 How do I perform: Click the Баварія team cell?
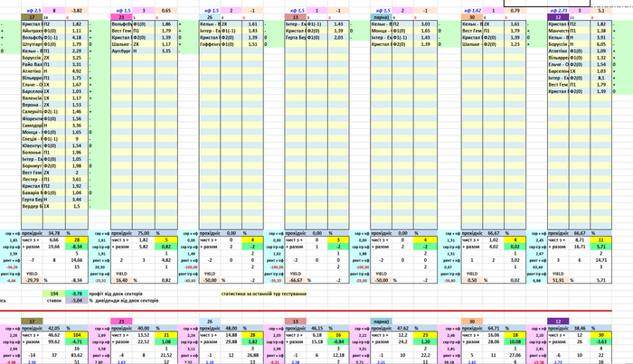[32, 192]
